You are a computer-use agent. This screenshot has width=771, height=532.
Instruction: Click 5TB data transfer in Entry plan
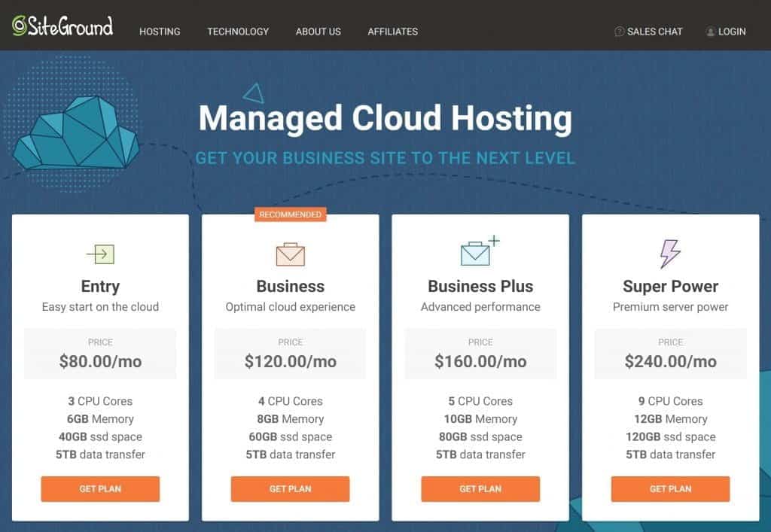(100, 454)
